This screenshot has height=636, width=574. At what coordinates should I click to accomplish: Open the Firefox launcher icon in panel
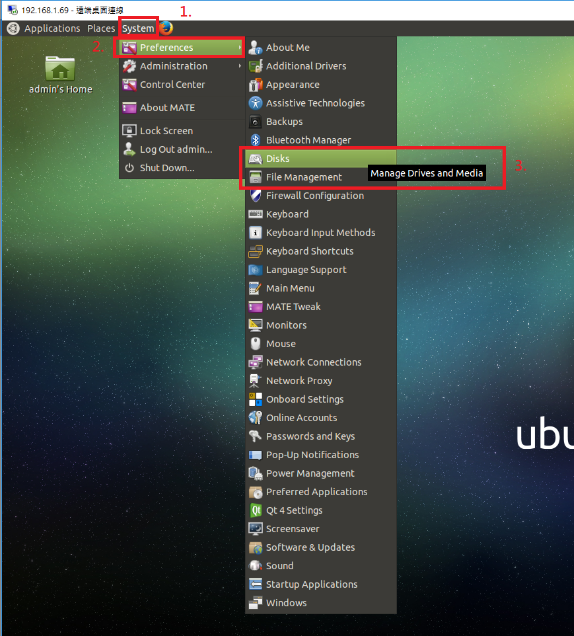click(166, 28)
